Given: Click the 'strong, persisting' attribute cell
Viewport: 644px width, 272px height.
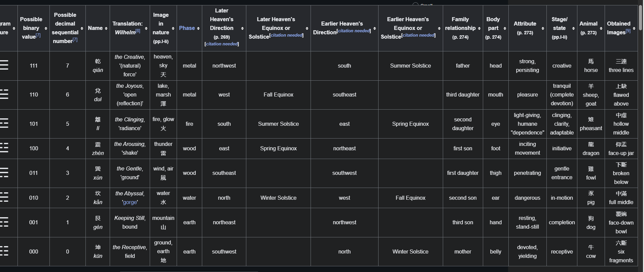Looking at the screenshot, I should pyautogui.click(x=527, y=66).
